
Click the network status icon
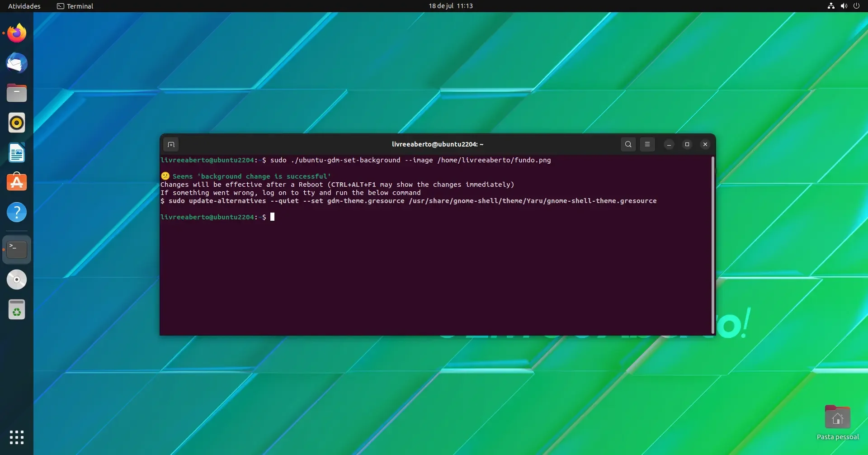coord(831,6)
